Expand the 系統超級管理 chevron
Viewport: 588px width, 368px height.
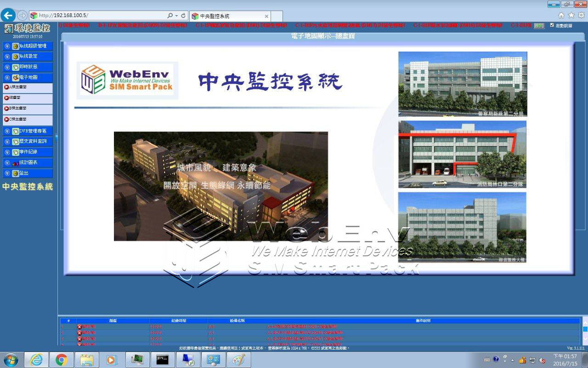click(x=7, y=46)
